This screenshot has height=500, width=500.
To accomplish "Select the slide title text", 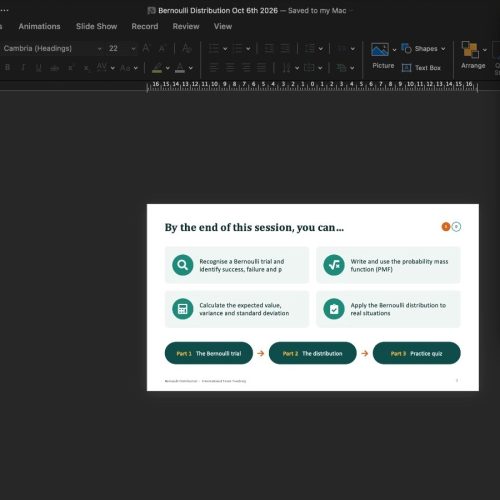I will pyautogui.click(x=254, y=227).
